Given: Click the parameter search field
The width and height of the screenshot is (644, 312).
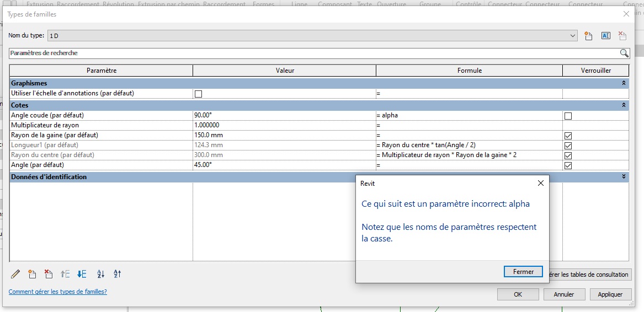Looking at the screenshot, I should click(x=313, y=53).
